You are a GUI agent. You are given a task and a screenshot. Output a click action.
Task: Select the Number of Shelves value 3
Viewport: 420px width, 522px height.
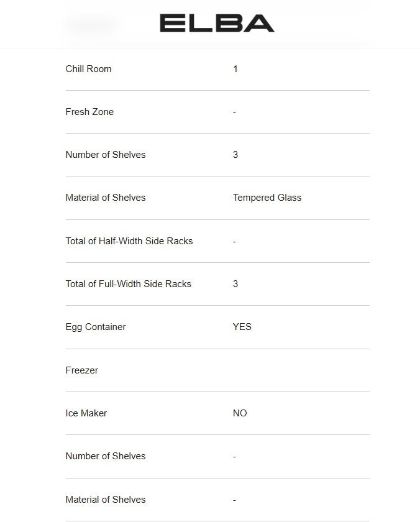(x=235, y=155)
